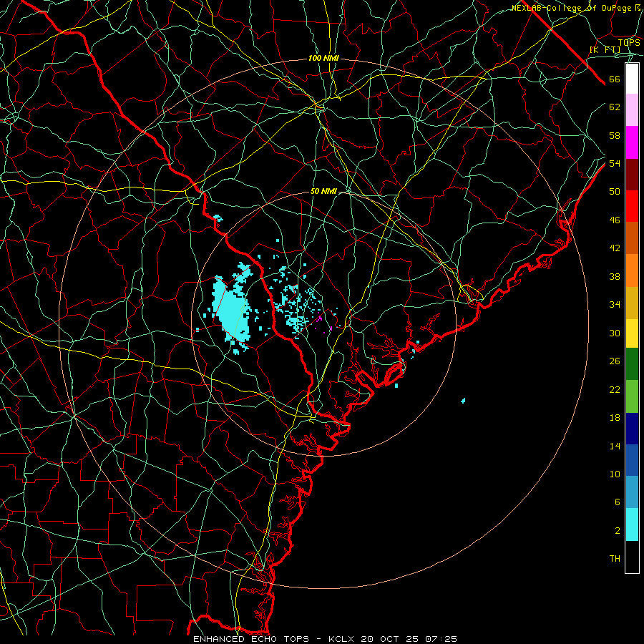Click the largest cyan echo blob
The image size is (644, 644).
(231, 309)
